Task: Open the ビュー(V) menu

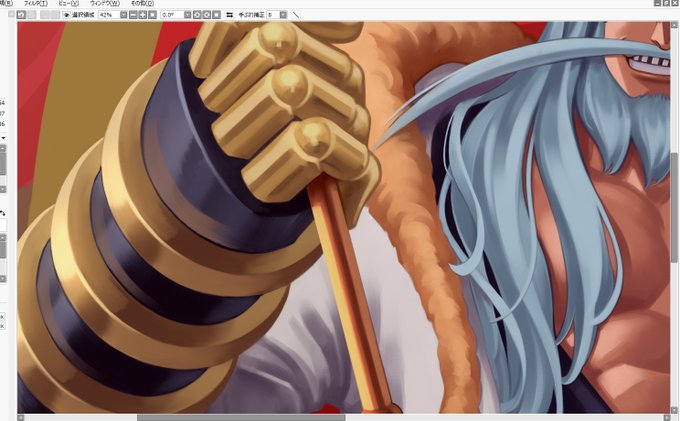Action: pyautogui.click(x=69, y=3)
